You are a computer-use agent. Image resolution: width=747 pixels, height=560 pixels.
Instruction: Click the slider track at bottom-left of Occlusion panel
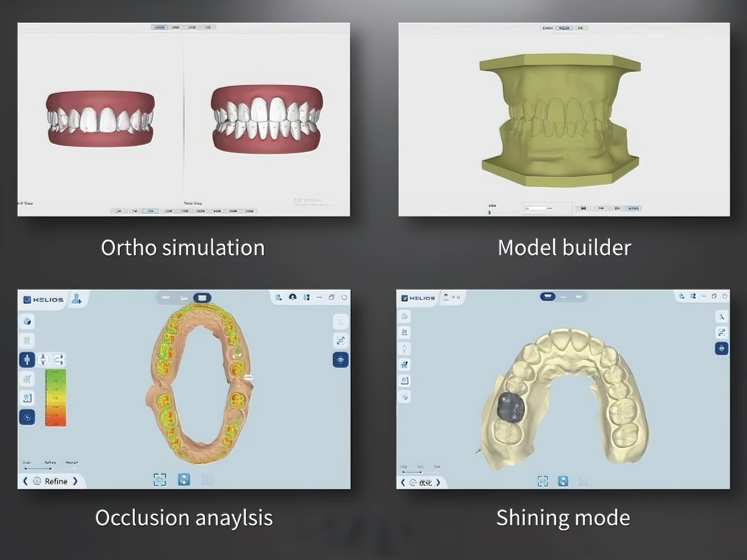pyautogui.click(x=38, y=469)
